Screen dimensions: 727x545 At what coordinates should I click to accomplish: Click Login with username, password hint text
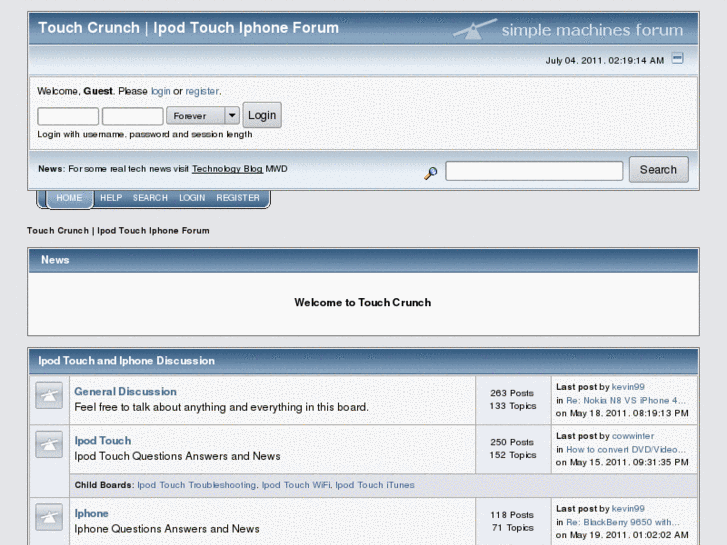(145, 135)
